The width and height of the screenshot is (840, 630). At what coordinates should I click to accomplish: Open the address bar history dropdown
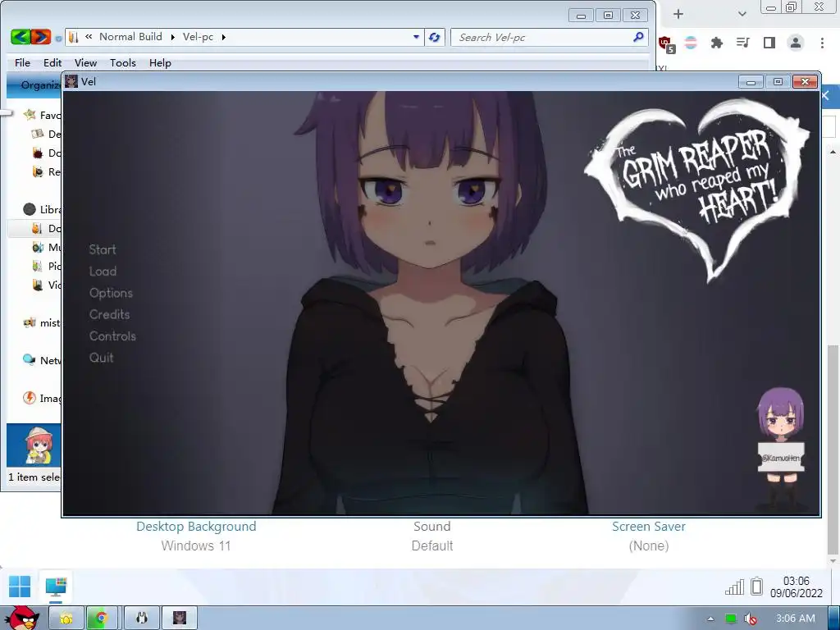pyautogui.click(x=416, y=37)
